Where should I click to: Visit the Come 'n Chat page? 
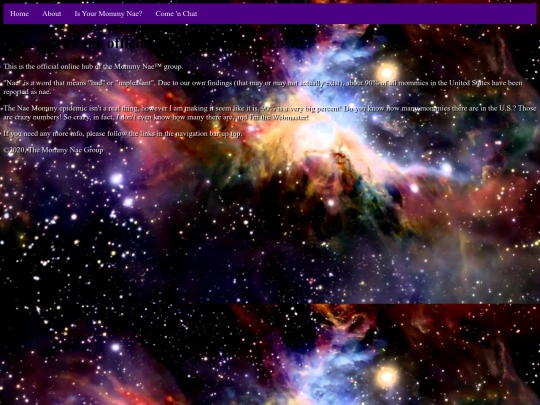click(x=176, y=14)
